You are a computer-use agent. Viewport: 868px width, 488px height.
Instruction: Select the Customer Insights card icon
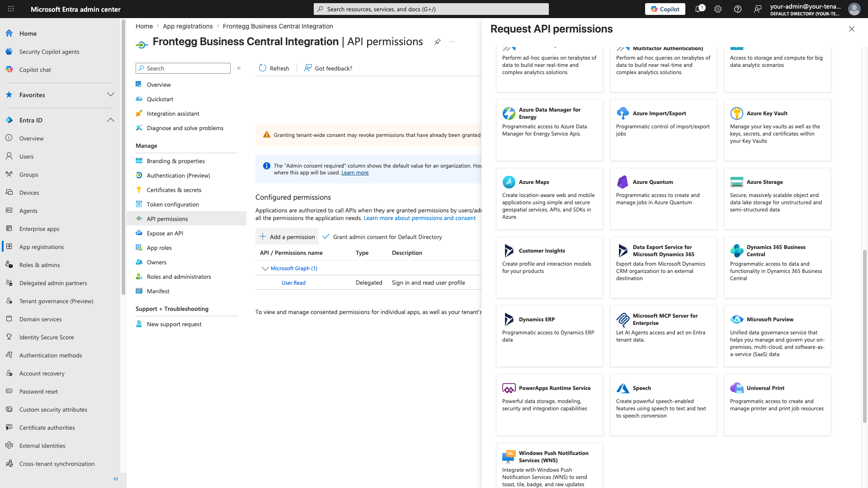pos(509,251)
